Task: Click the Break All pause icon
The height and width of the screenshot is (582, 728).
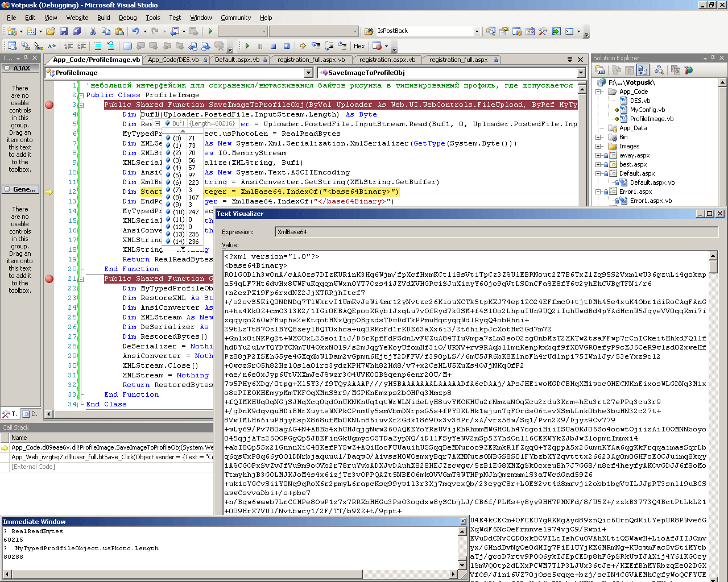Action: 260,46
